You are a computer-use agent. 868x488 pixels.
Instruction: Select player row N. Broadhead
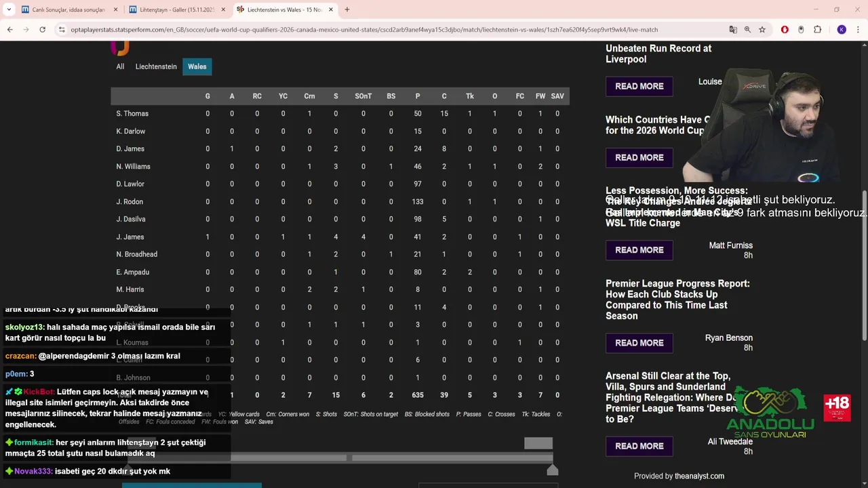(x=340, y=255)
